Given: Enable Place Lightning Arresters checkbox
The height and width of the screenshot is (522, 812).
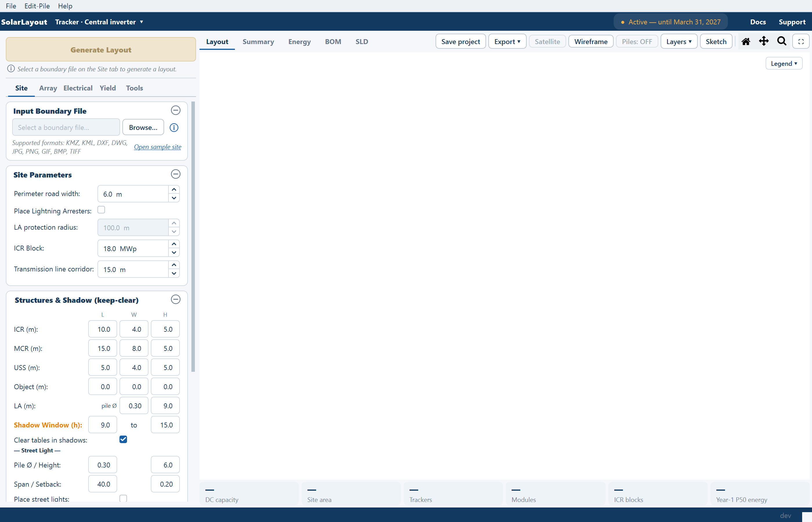Looking at the screenshot, I should point(101,210).
